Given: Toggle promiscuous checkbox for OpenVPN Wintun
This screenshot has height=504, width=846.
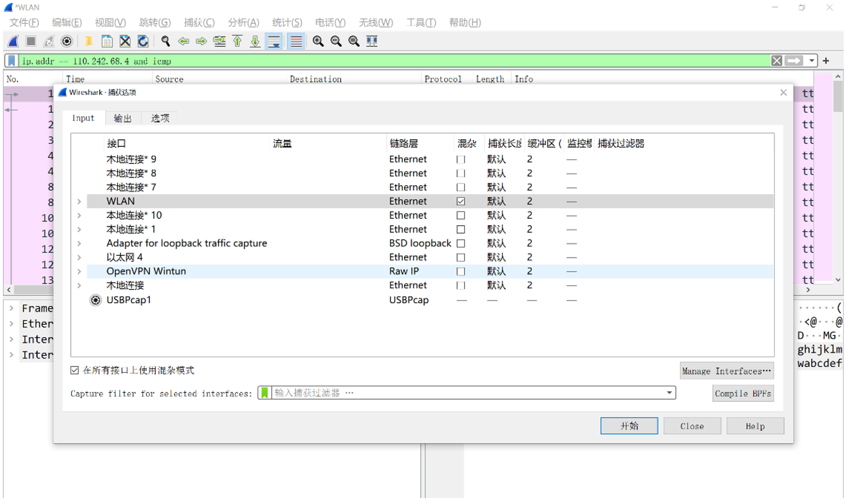Looking at the screenshot, I should (x=461, y=271).
